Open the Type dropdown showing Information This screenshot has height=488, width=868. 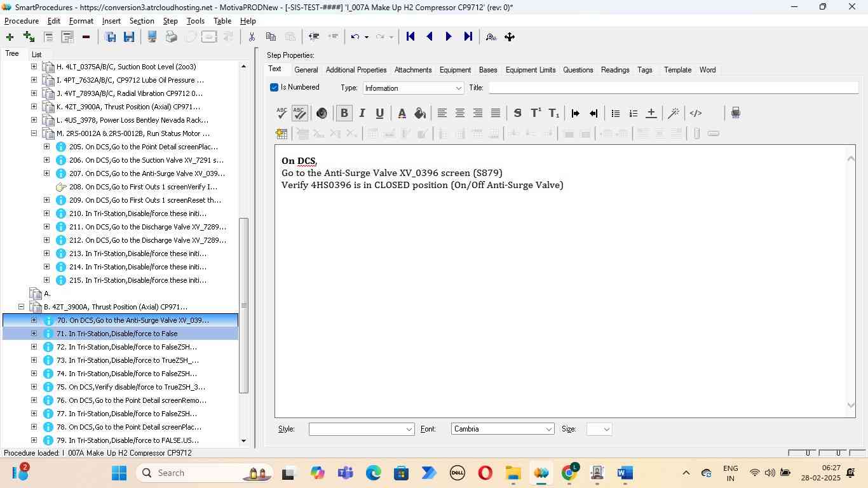coord(413,88)
